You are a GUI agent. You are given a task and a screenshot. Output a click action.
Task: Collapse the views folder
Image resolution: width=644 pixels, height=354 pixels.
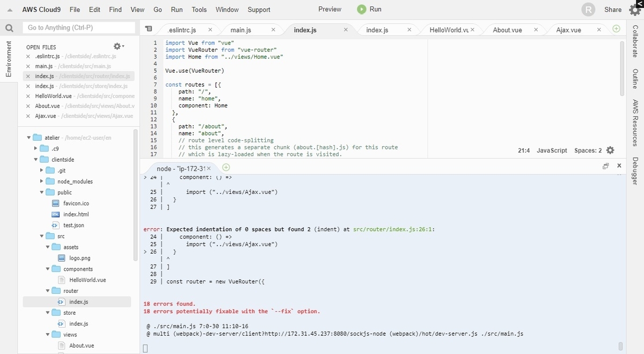(x=48, y=335)
